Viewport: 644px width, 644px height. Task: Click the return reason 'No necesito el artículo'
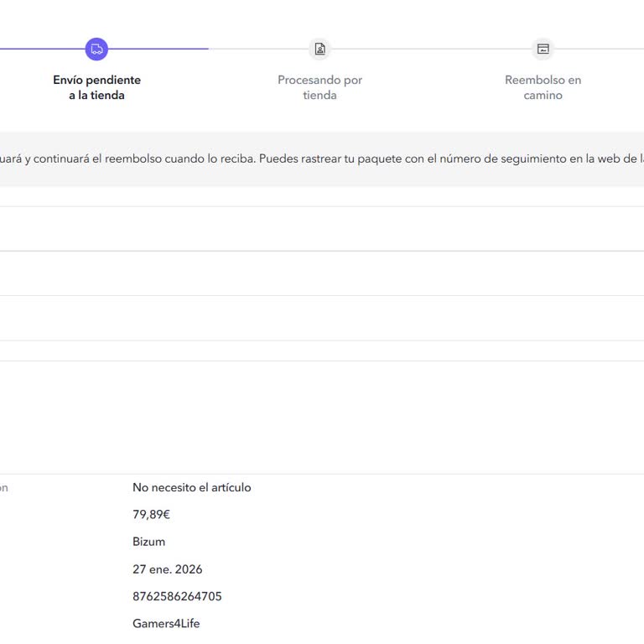pyautogui.click(x=191, y=487)
